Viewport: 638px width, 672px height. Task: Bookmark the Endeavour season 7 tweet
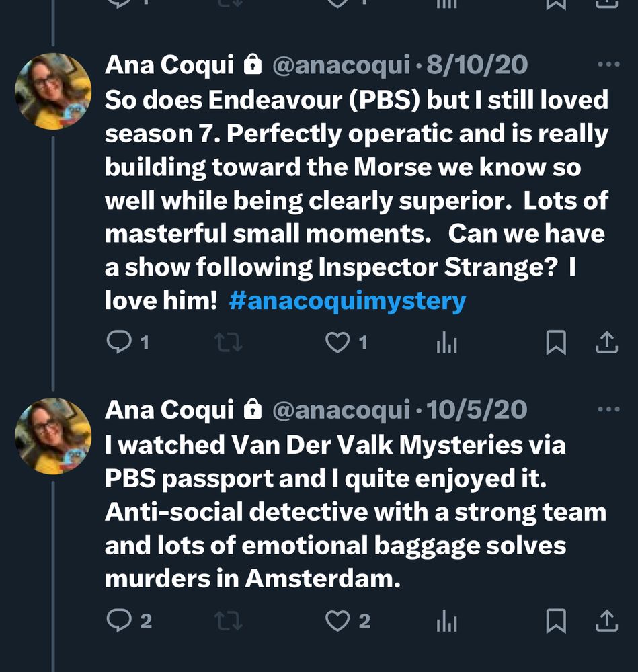pos(555,343)
